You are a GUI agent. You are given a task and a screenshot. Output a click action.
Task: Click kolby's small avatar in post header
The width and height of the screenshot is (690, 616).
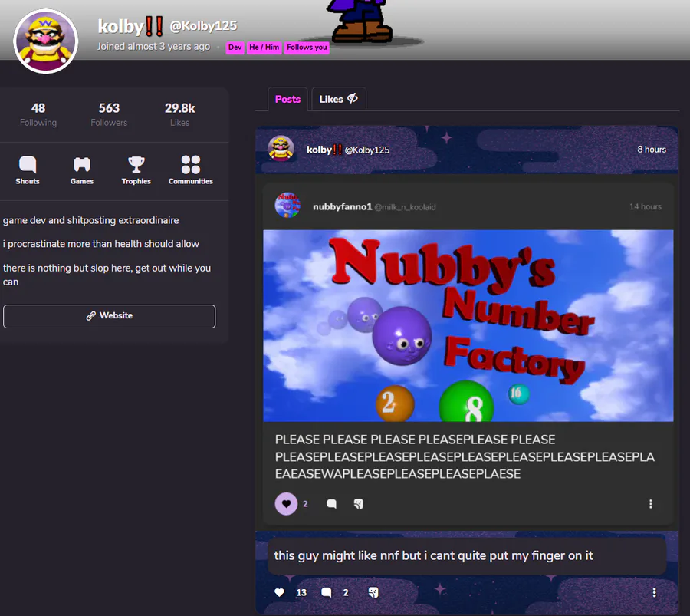[281, 149]
